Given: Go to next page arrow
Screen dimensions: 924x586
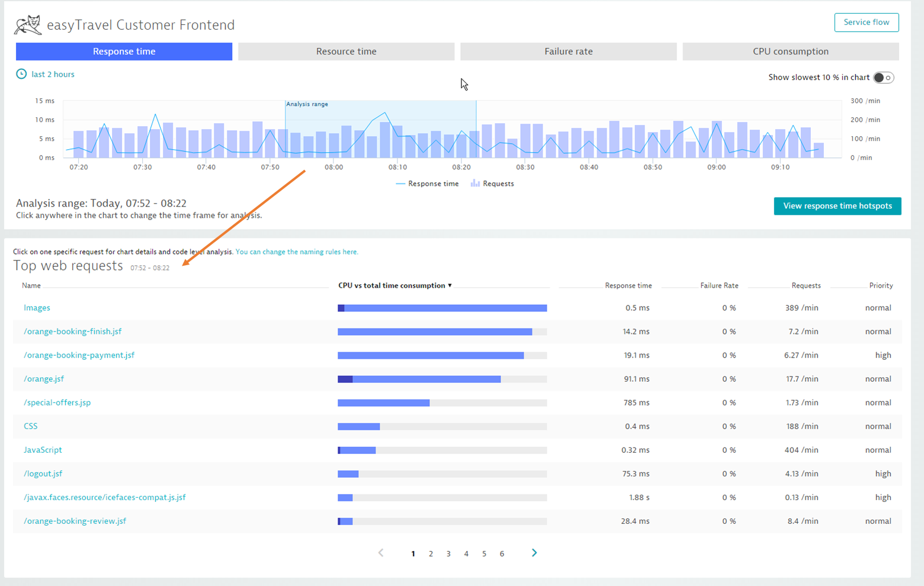Looking at the screenshot, I should pyautogui.click(x=534, y=553).
